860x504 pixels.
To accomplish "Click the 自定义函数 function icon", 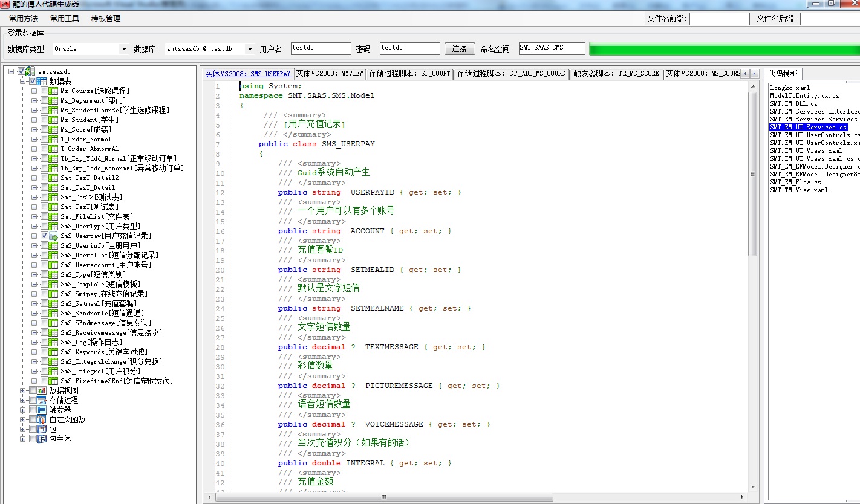I will click(42, 419).
